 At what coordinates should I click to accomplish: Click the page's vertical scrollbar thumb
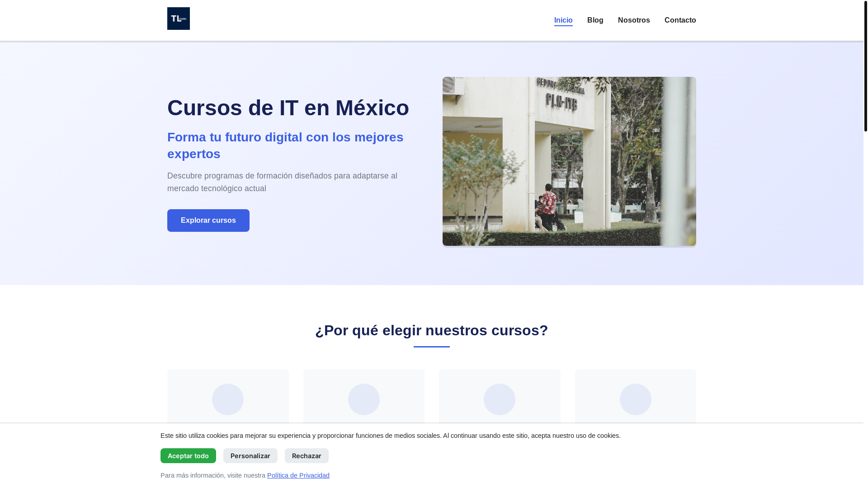[x=866, y=66]
